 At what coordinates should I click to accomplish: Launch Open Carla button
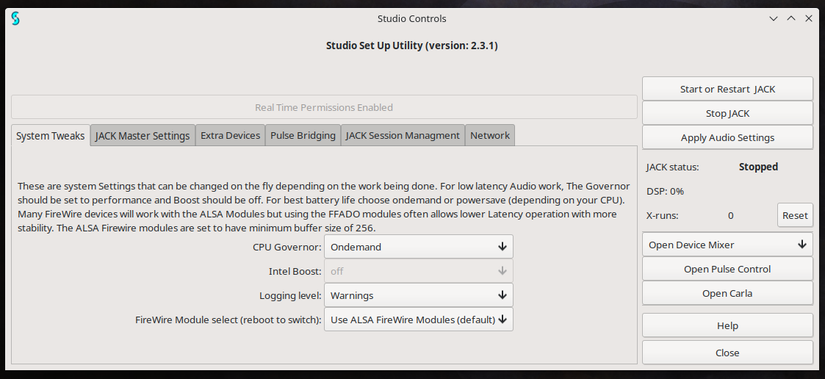point(728,293)
